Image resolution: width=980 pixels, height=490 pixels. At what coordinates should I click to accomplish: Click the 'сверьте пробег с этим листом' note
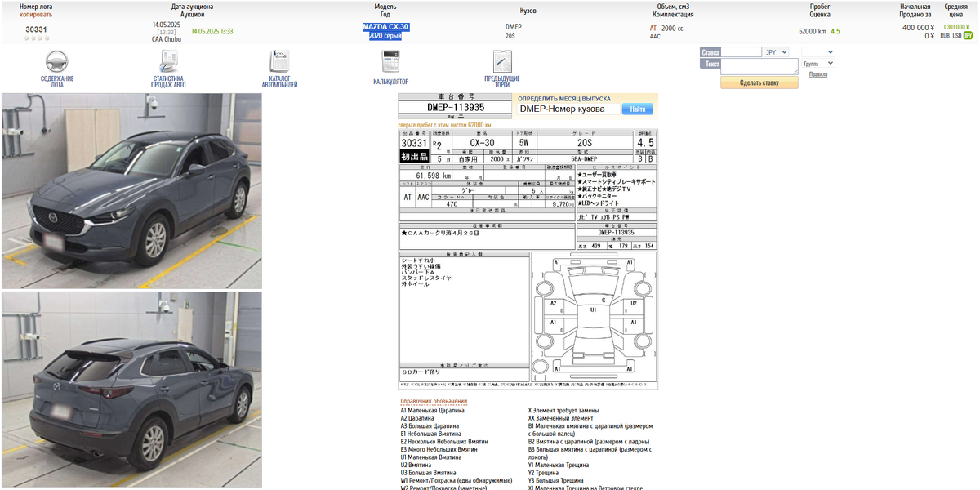coord(445,125)
